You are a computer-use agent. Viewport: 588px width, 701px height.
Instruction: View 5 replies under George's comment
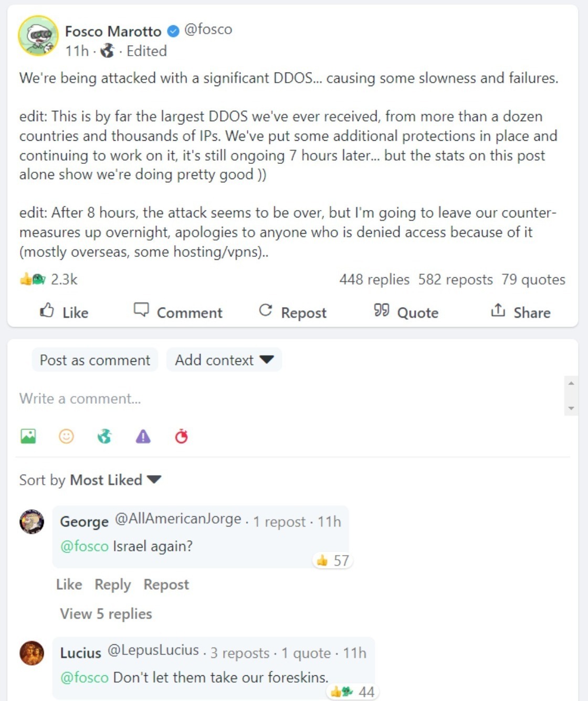(105, 613)
